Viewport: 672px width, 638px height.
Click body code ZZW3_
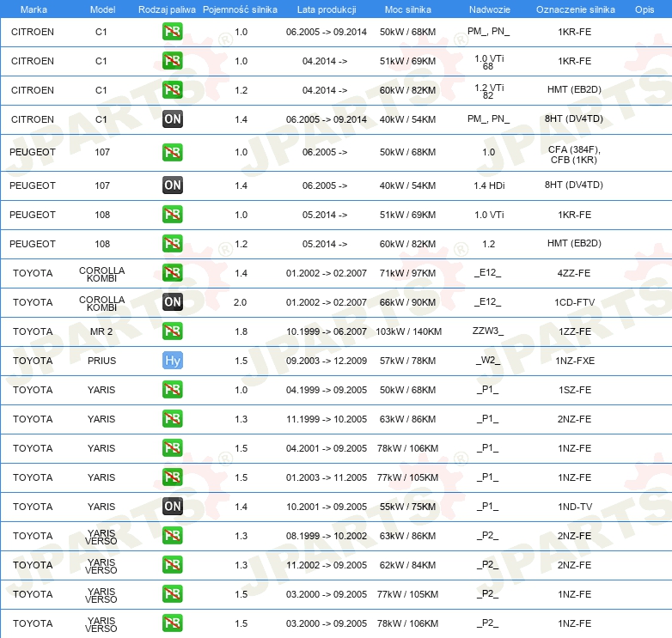(x=488, y=331)
